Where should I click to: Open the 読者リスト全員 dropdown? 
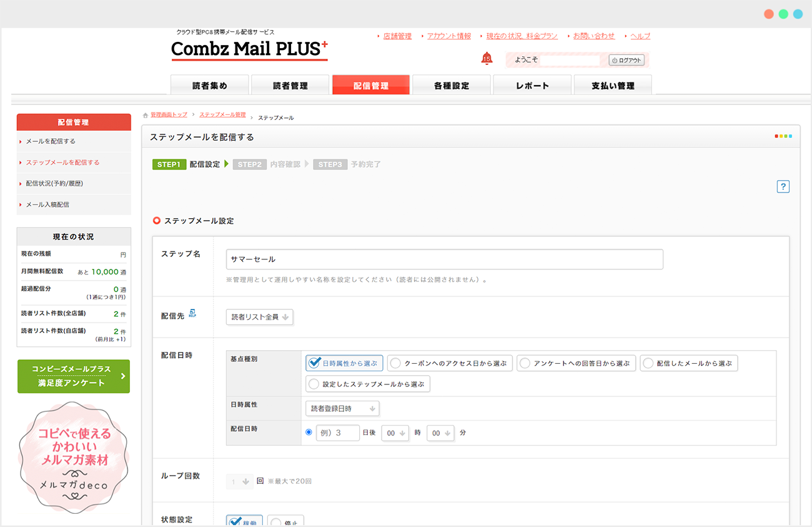pos(259,317)
